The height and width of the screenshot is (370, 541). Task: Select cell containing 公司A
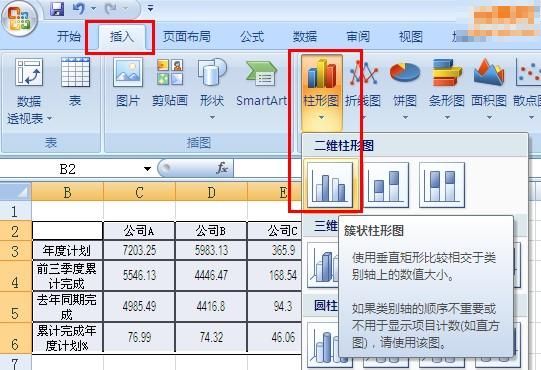click(139, 231)
